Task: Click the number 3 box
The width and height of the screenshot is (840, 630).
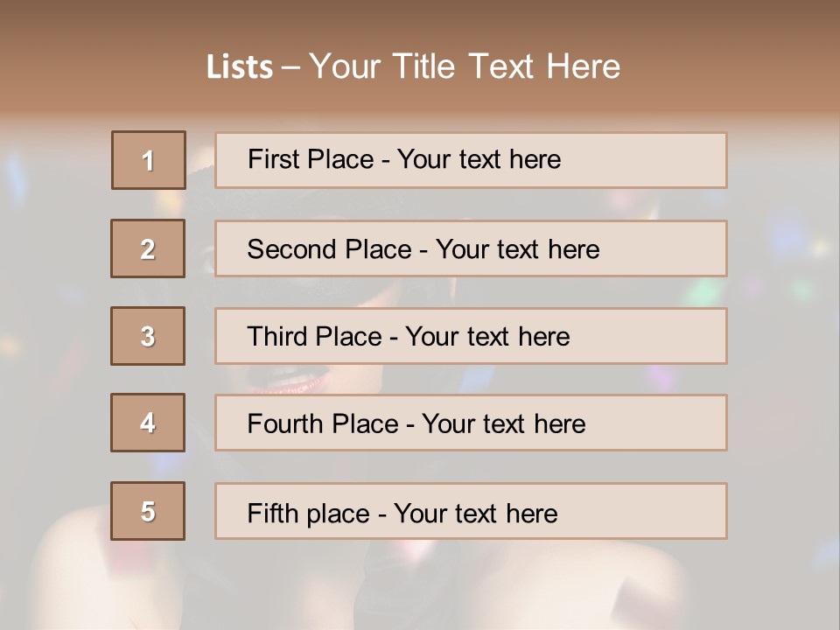Action: point(148,336)
